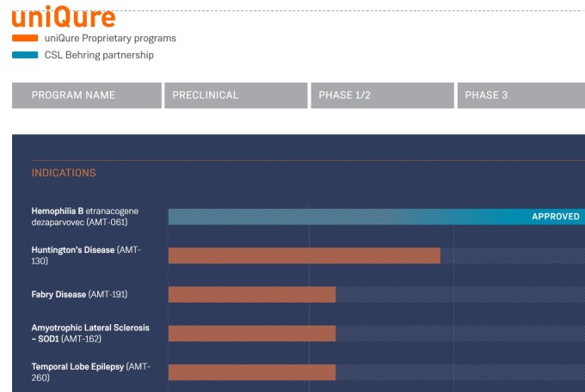Viewport: 585px width, 392px height.
Task: Click the Huntington's Disease (AMT-130) label
Action: (x=86, y=255)
